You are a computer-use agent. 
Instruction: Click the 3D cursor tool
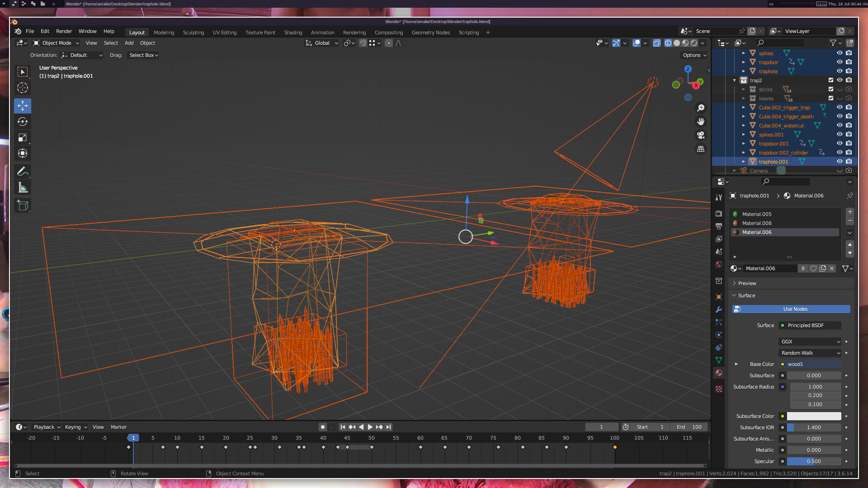coord(23,88)
